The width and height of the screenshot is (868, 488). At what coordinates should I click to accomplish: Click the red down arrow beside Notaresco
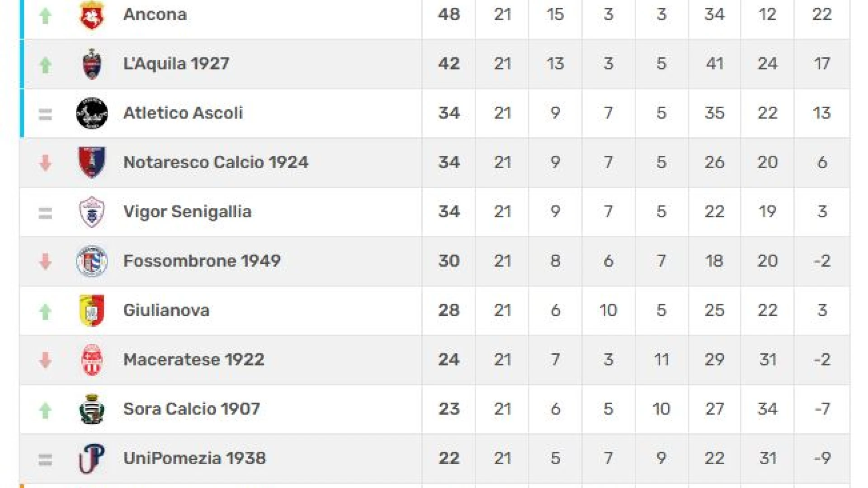[x=45, y=163]
